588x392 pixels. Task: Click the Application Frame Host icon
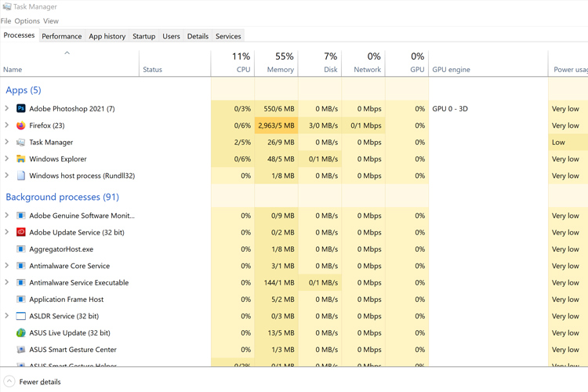tap(21, 299)
